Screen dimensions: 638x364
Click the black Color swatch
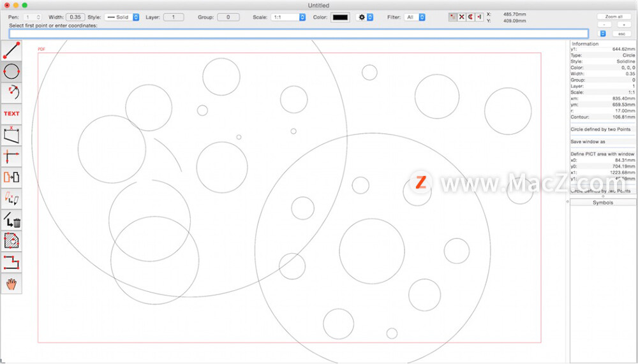pyautogui.click(x=340, y=17)
